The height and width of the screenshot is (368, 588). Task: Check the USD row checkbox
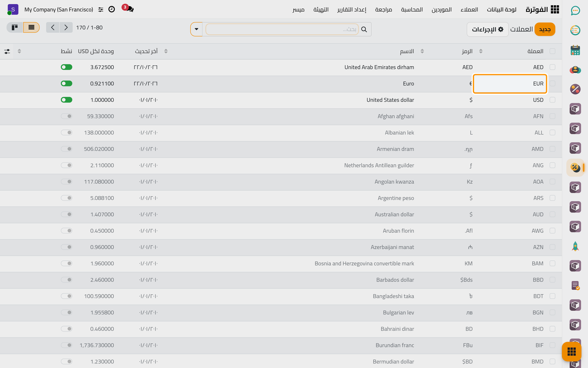pos(552,100)
